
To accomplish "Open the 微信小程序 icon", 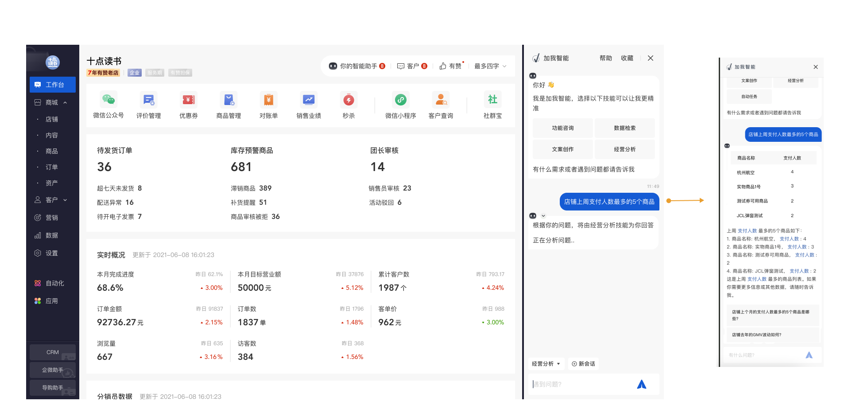I will pos(400,100).
